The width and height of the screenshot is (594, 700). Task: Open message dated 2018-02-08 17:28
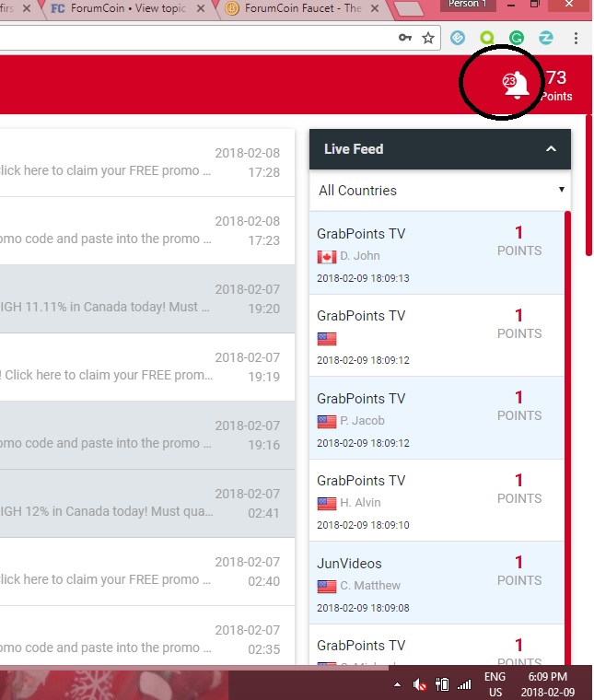(x=147, y=163)
